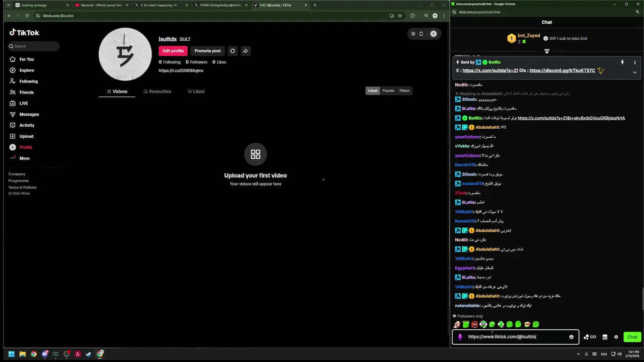
Task: Click the share profile arrow icon
Action: pyautogui.click(x=246, y=51)
